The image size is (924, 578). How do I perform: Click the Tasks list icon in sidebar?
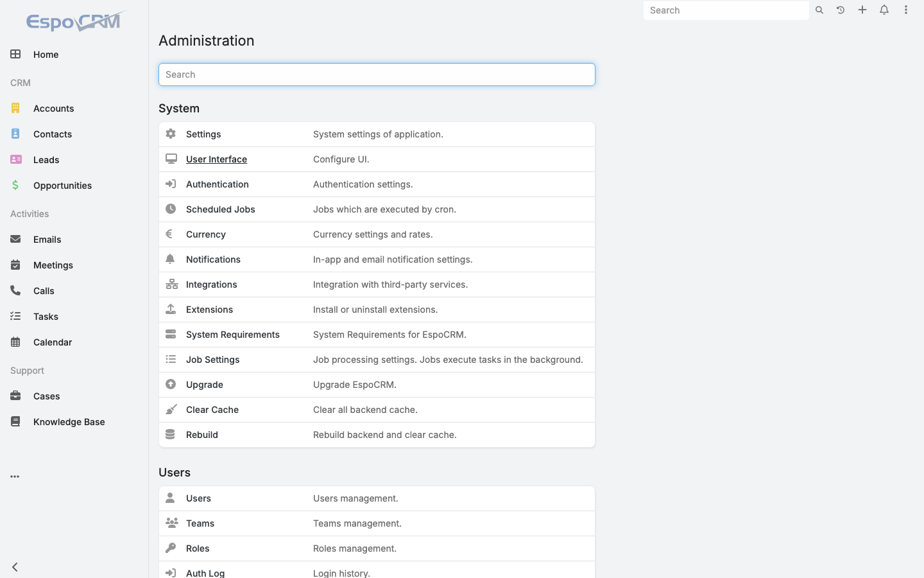[15, 316]
